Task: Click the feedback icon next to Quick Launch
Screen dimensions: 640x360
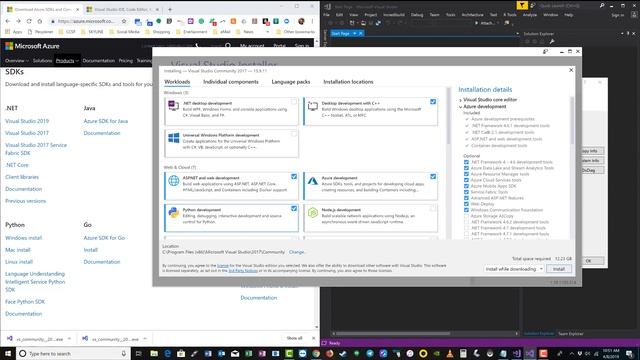Action: (x=533, y=5)
